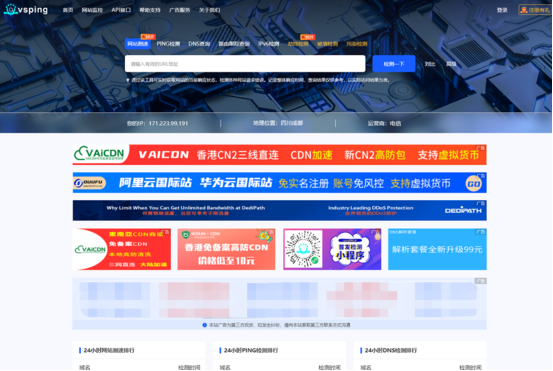Open the API接口 menu item
This screenshot has width=553, height=371.
click(x=121, y=10)
